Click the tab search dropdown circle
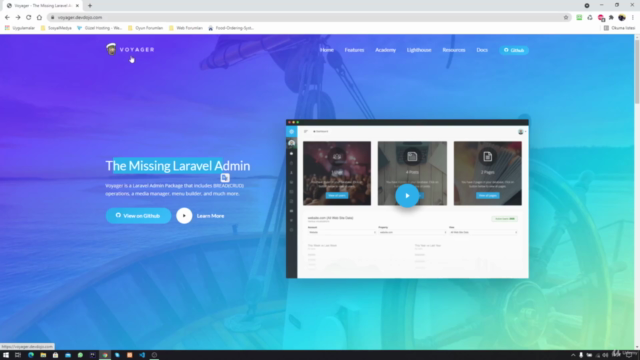 pyautogui.click(x=587, y=5)
